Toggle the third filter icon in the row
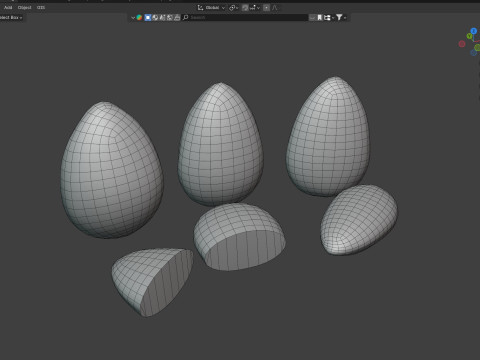 (x=162, y=17)
